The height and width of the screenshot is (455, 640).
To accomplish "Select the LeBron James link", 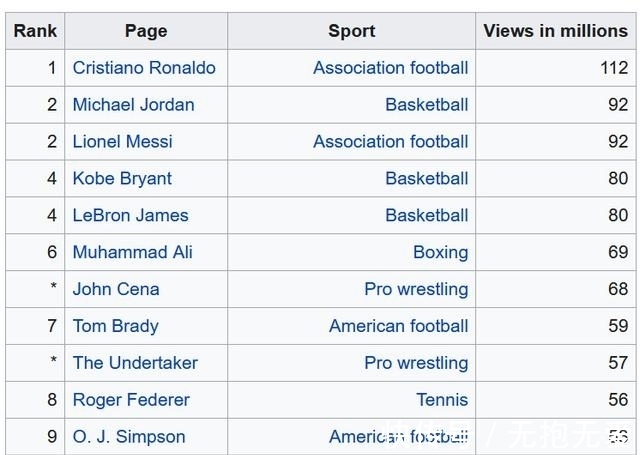I will point(130,216).
